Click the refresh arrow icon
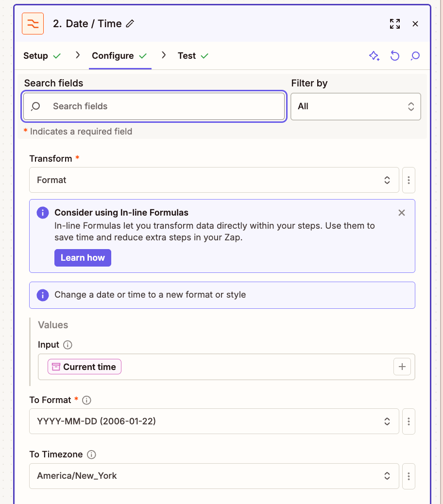The width and height of the screenshot is (443, 504). coord(395,56)
